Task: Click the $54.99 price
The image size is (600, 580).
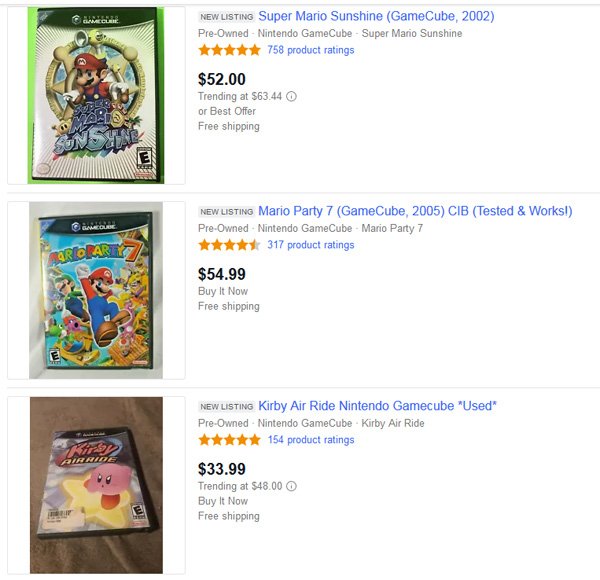Action: pyautogui.click(x=222, y=274)
